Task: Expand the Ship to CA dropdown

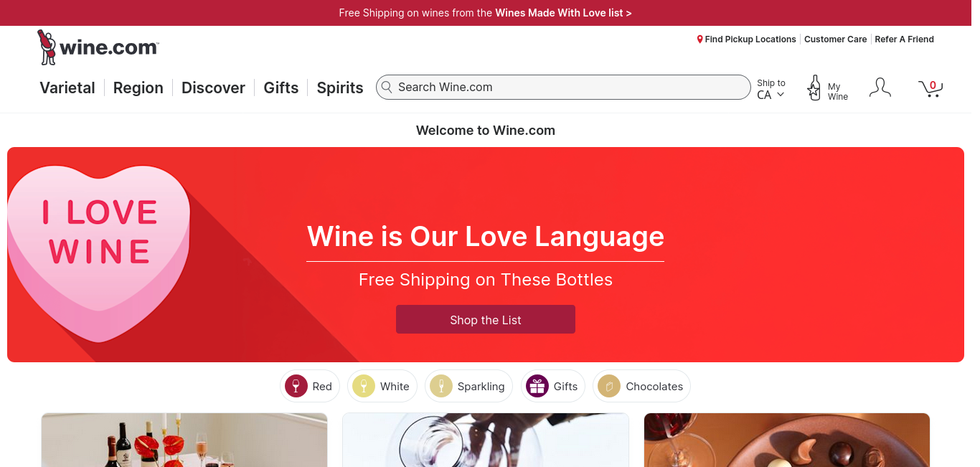Action: (771, 89)
